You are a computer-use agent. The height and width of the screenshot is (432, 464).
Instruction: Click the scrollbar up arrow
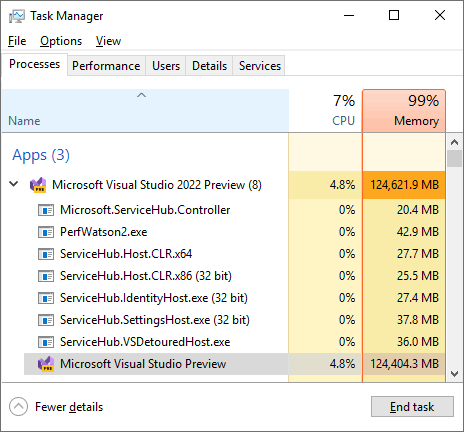tap(454, 142)
